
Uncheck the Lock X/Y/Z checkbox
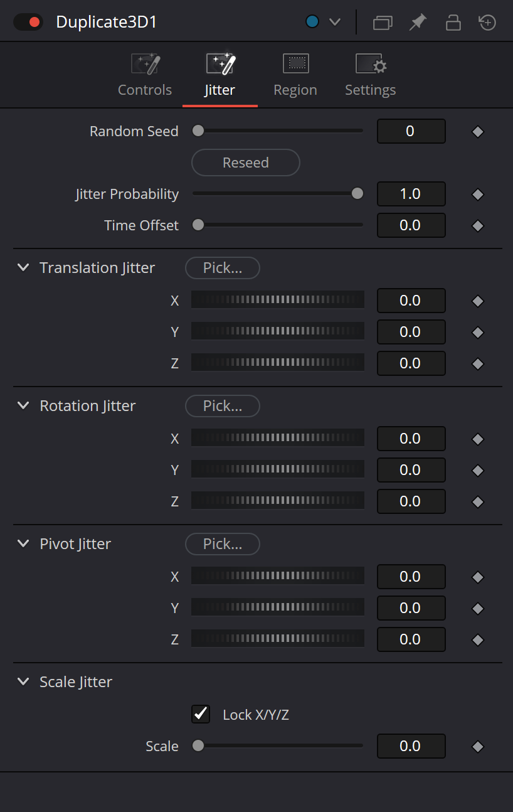(201, 714)
